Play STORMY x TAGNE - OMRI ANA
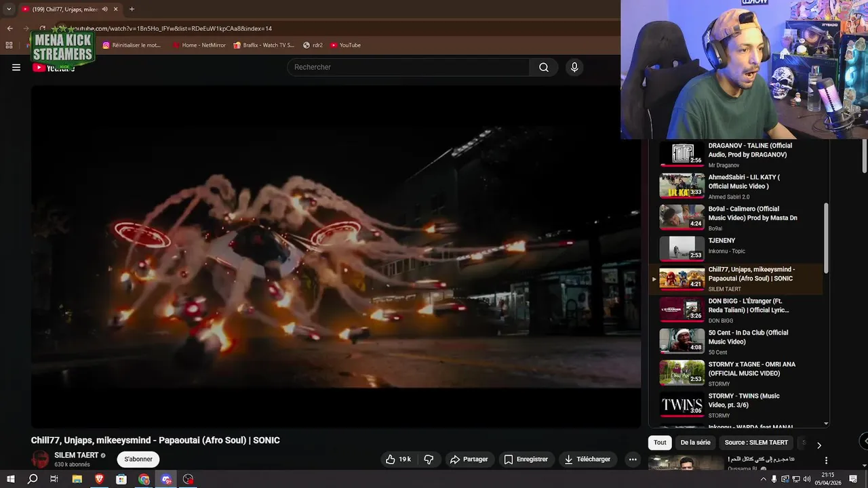The image size is (868, 488). coord(736,373)
